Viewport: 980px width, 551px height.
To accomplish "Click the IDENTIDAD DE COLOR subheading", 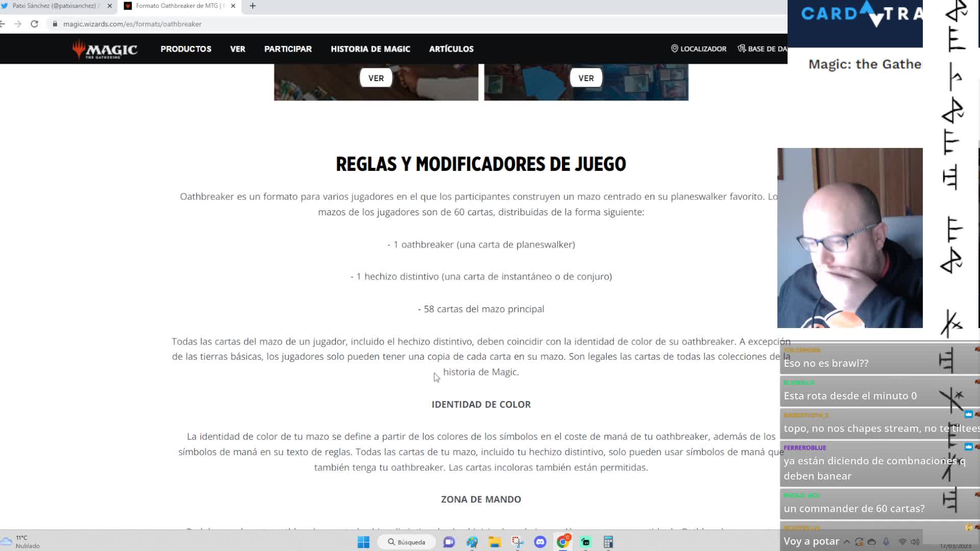I will point(481,404).
